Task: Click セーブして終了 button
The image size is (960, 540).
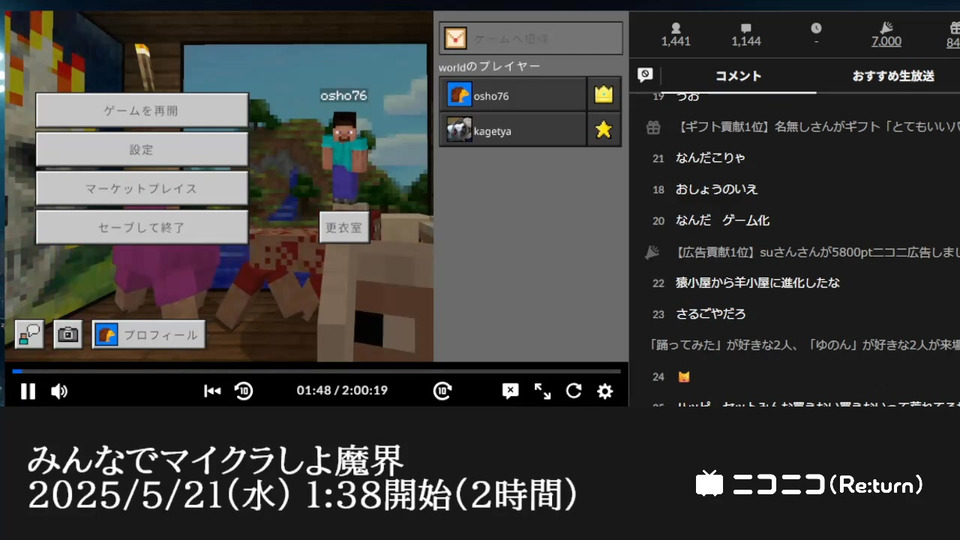Action: (141, 228)
